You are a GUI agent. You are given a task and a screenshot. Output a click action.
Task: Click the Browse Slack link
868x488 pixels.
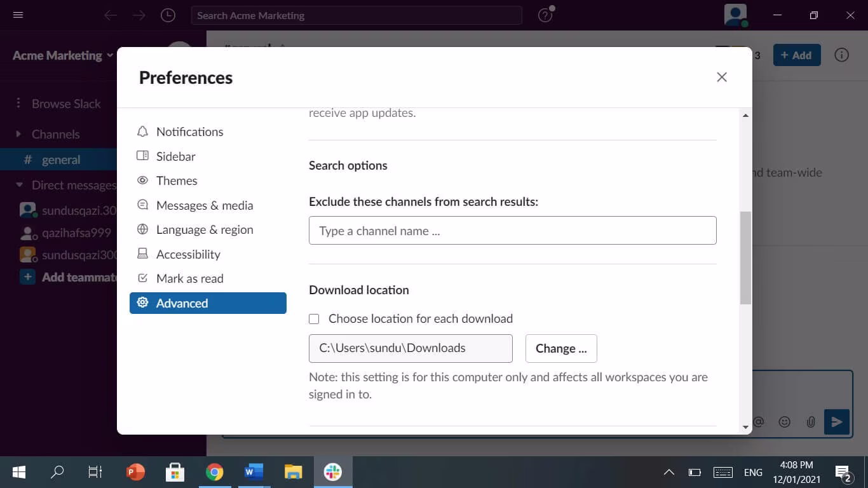point(66,104)
